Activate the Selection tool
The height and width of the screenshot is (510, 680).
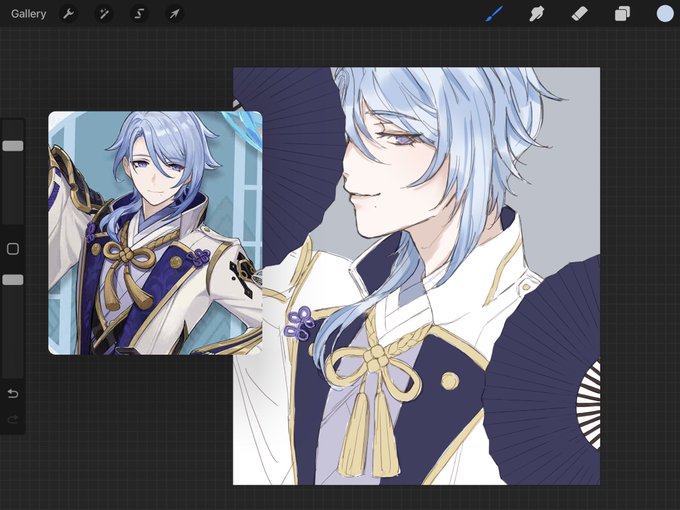pos(139,14)
